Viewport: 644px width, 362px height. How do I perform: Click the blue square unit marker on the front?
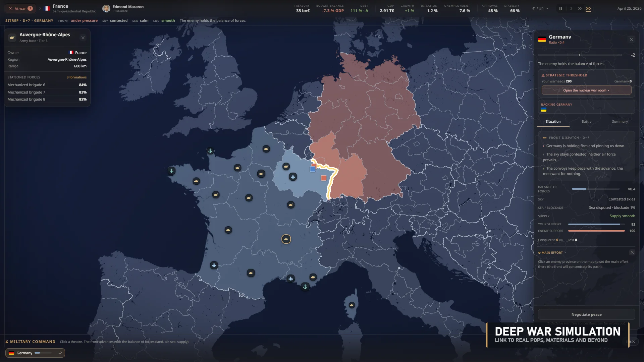tap(313, 169)
